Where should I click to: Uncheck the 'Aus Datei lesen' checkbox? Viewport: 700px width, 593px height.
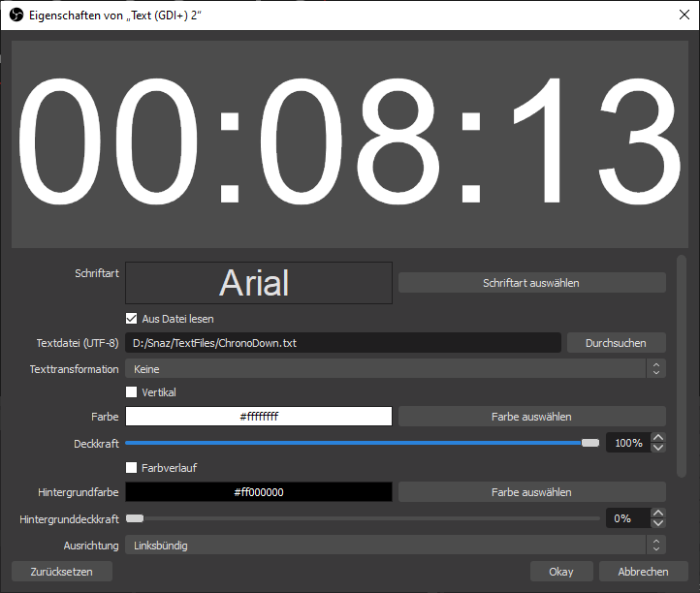coord(132,319)
